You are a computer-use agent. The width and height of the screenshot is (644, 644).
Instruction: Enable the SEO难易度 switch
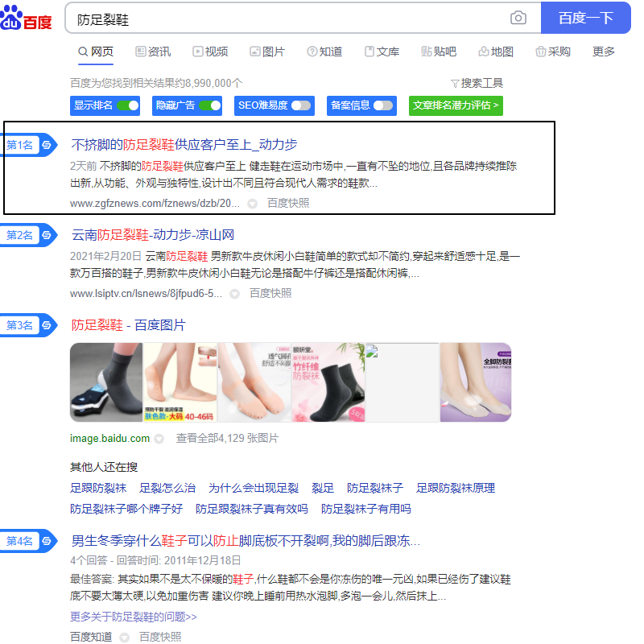point(301,105)
